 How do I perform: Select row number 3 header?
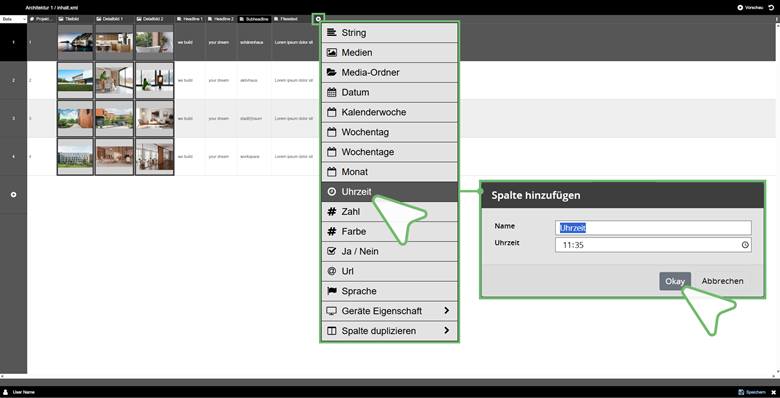coord(13,118)
